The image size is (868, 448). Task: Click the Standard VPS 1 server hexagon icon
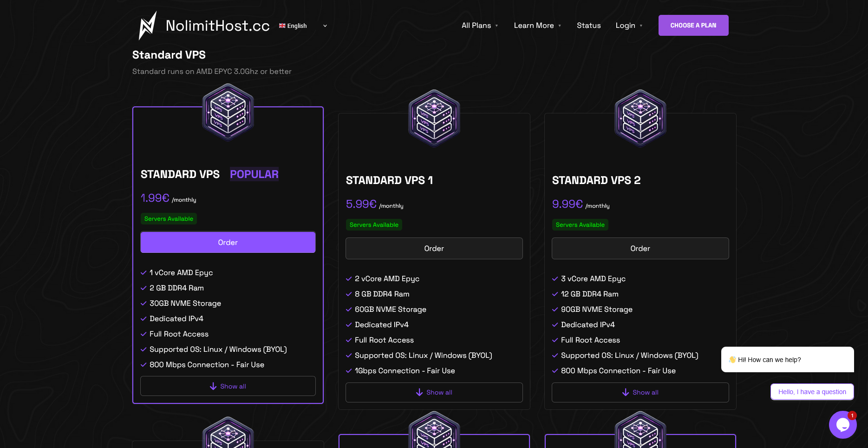tap(434, 118)
